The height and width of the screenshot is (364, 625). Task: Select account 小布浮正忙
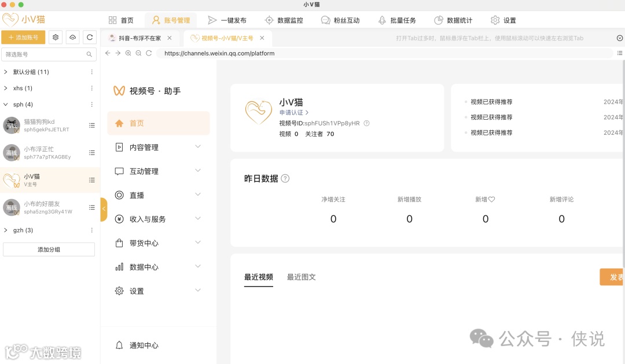[49, 153]
